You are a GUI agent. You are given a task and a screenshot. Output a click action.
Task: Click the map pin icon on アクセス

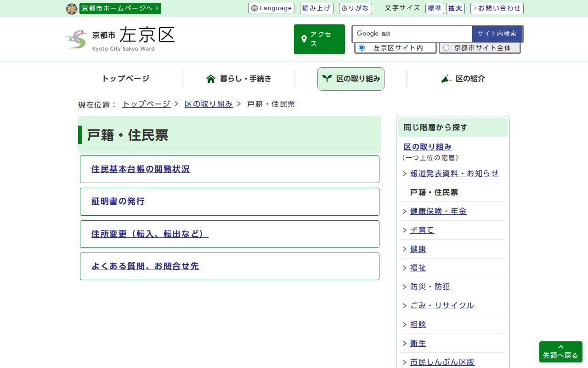coord(304,40)
